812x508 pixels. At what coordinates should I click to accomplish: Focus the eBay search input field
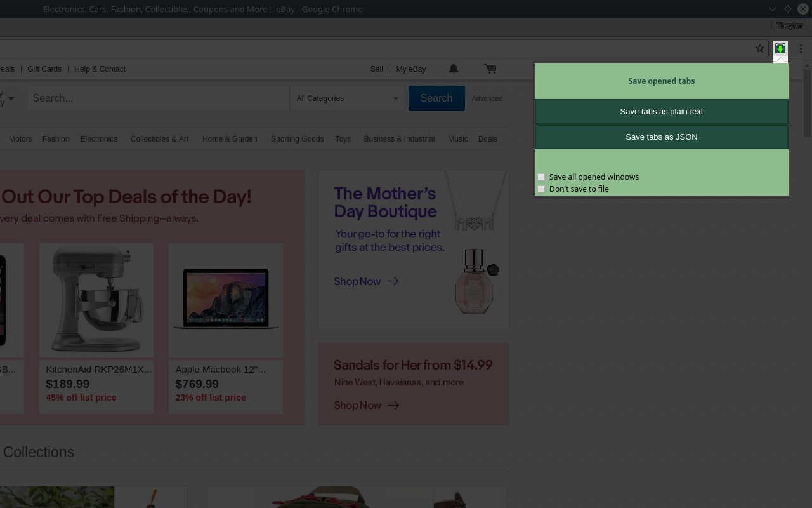pos(158,98)
